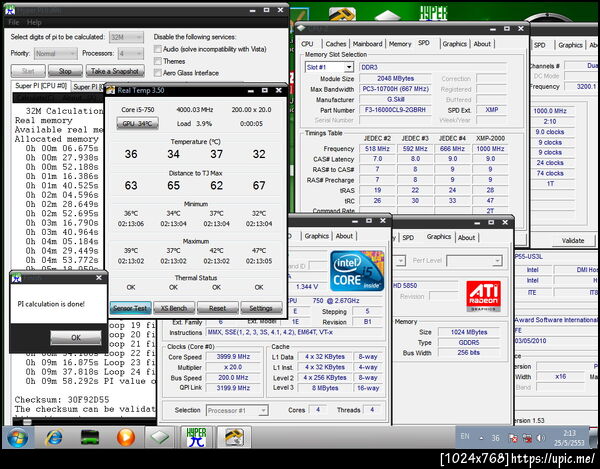Click the Stop button in Hyper PI
This screenshot has height=469, width=600.
65,71
